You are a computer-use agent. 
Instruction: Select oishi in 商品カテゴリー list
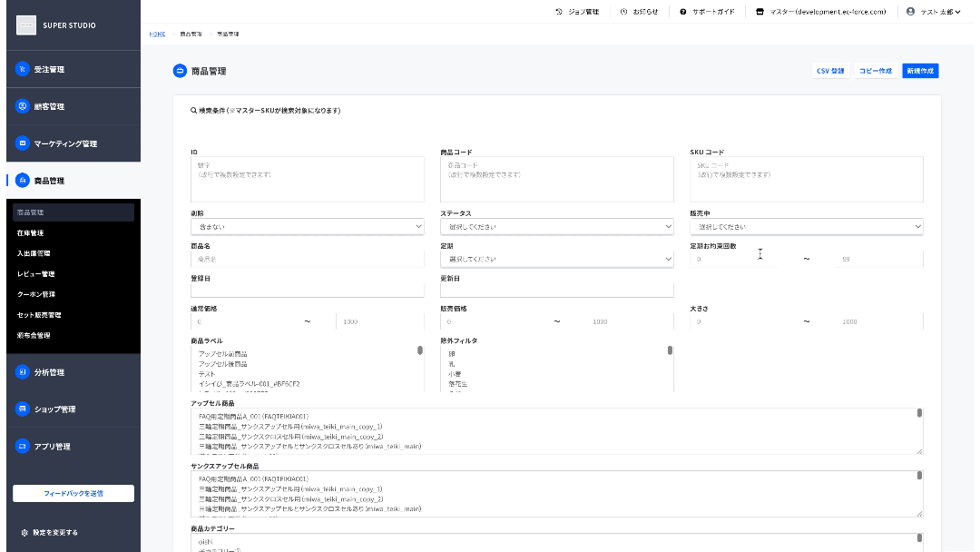coord(206,542)
